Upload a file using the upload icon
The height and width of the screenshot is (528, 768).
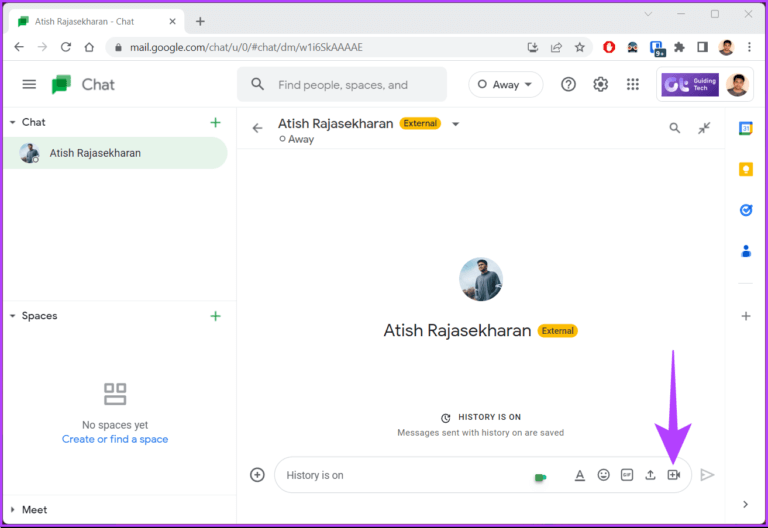click(650, 475)
